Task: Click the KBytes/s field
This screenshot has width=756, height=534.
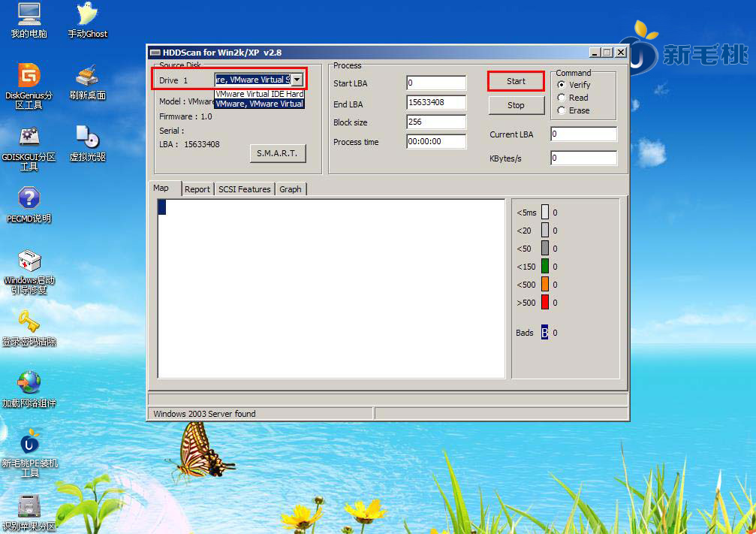Action: (583, 158)
